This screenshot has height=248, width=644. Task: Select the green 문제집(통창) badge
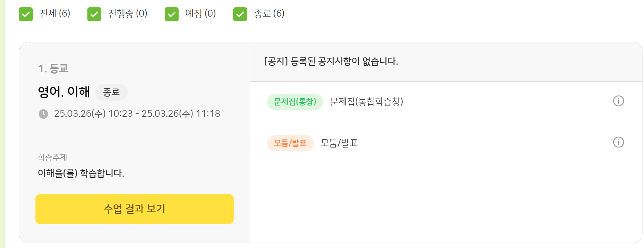point(295,102)
